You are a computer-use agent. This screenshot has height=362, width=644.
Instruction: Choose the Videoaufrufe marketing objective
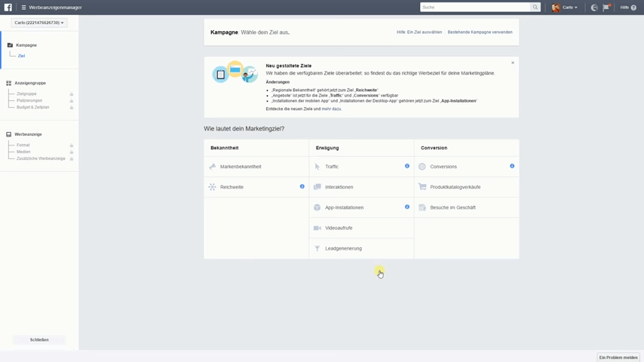tap(339, 228)
